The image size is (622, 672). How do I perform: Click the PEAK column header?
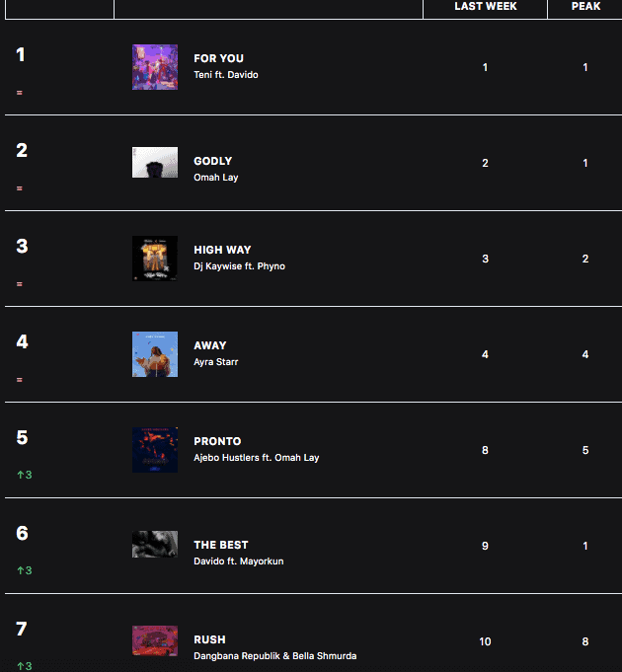click(x=585, y=7)
